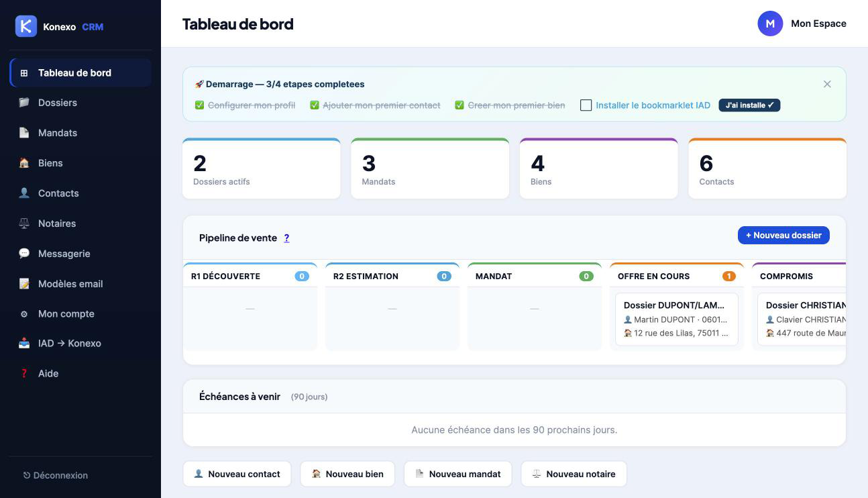This screenshot has width=868, height=498.
Task: Click the R1 DÉCOUVERTE column header
Action: point(250,276)
